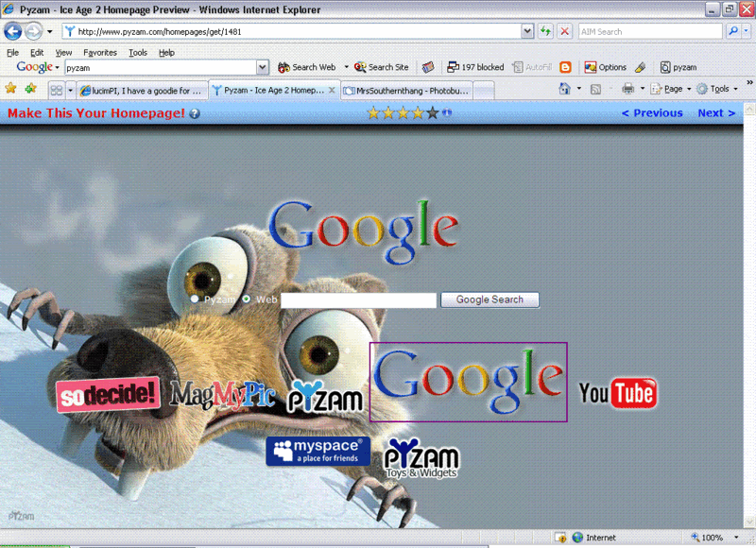The width and height of the screenshot is (756, 548).
Task: Go forward with the browser Forward arrow
Action: coord(33,32)
